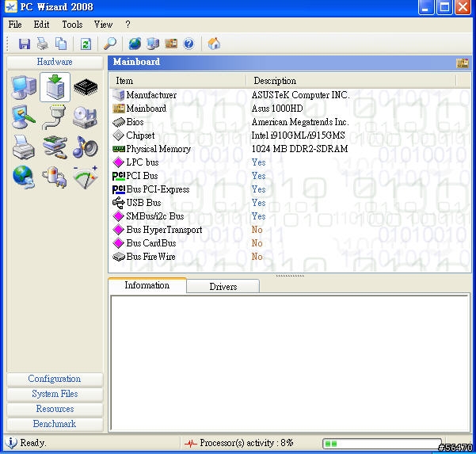Click the magnifier Search toolbar icon
This screenshot has height=454, width=476.
[x=110, y=44]
